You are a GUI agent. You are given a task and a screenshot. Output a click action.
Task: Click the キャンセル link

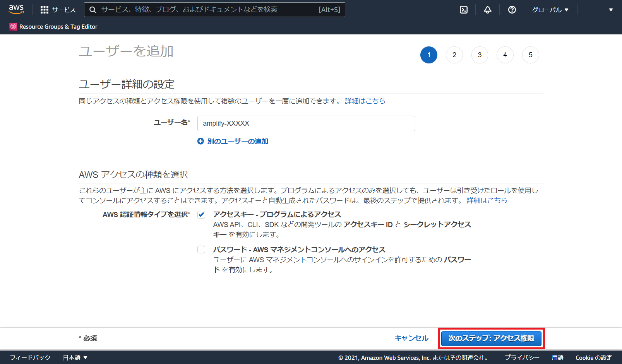(x=411, y=338)
